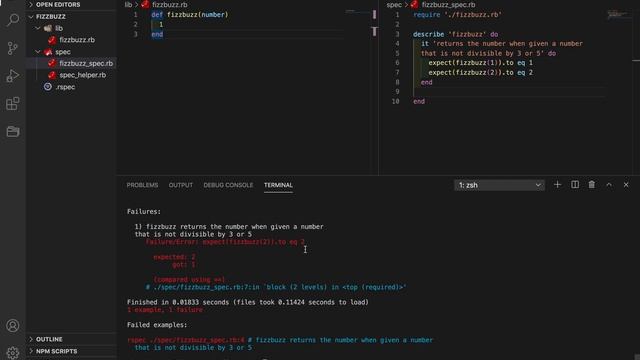
Task: Click 'end' on line 3 of fizzbuzz.rb
Action: pyautogui.click(x=157, y=34)
